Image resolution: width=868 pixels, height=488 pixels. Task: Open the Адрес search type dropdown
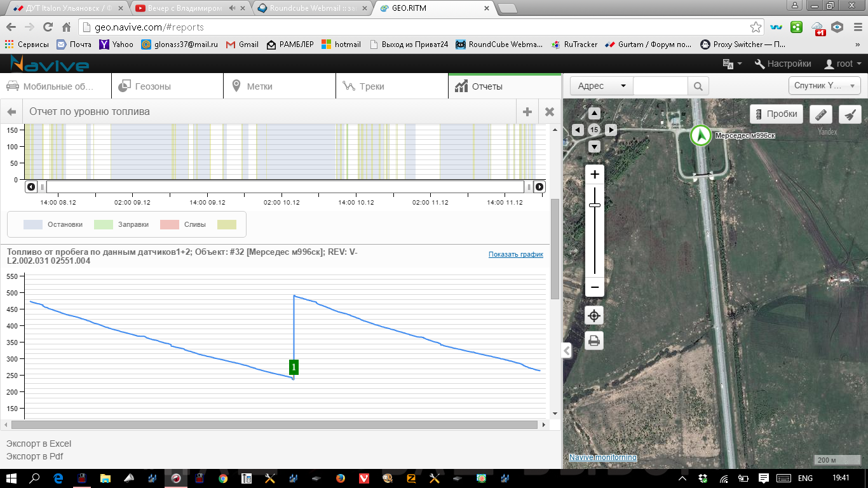(601, 86)
